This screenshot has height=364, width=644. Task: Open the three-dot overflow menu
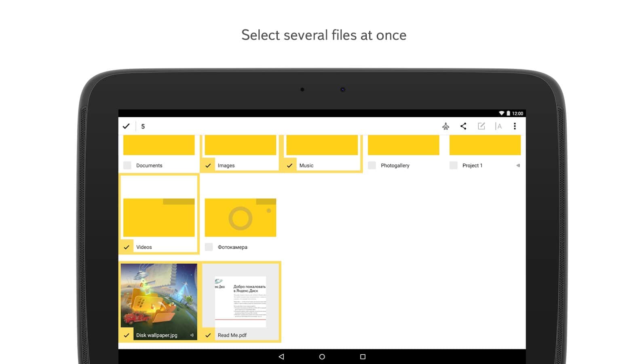(515, 126)
